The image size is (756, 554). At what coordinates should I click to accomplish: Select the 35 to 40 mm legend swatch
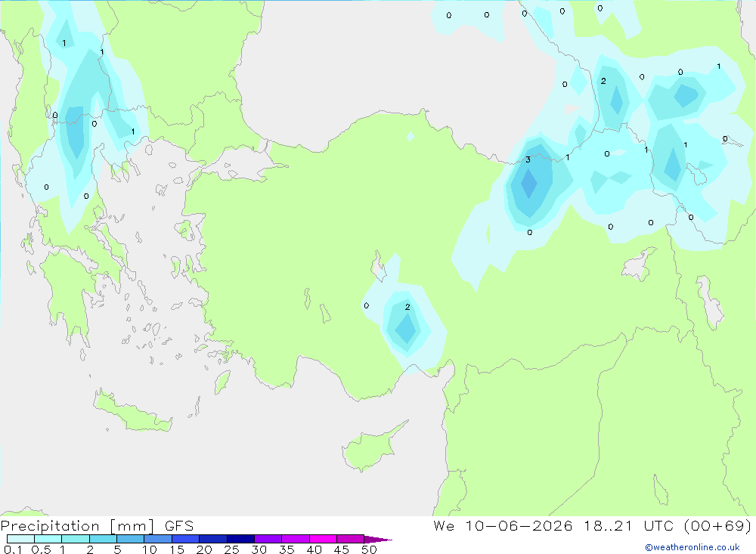click(x=296, y=539)
